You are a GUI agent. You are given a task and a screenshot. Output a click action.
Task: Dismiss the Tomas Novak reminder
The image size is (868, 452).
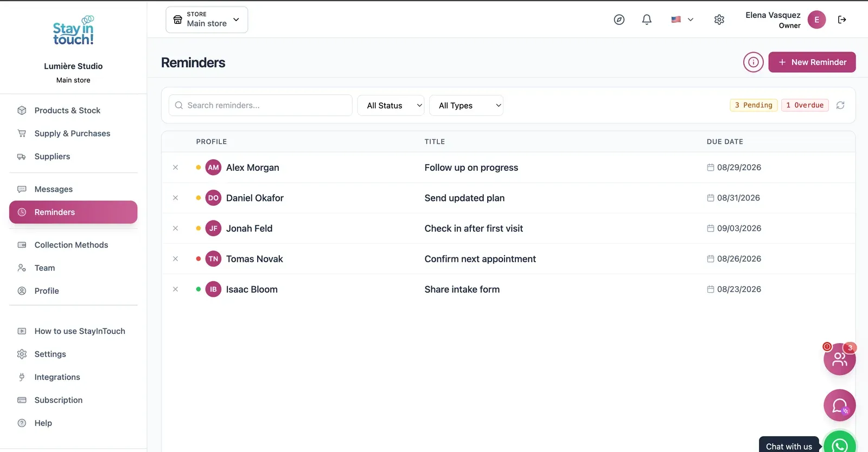click(175, 259)
